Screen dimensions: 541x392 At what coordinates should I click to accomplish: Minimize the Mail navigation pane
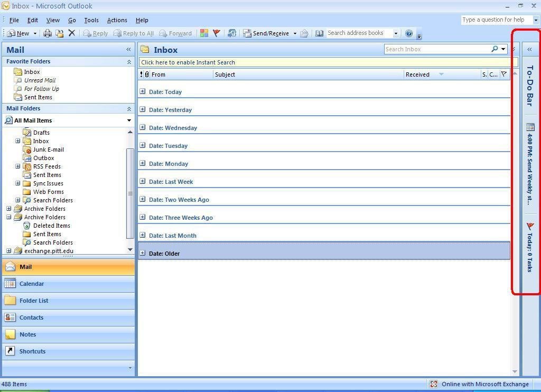point(128,50)
